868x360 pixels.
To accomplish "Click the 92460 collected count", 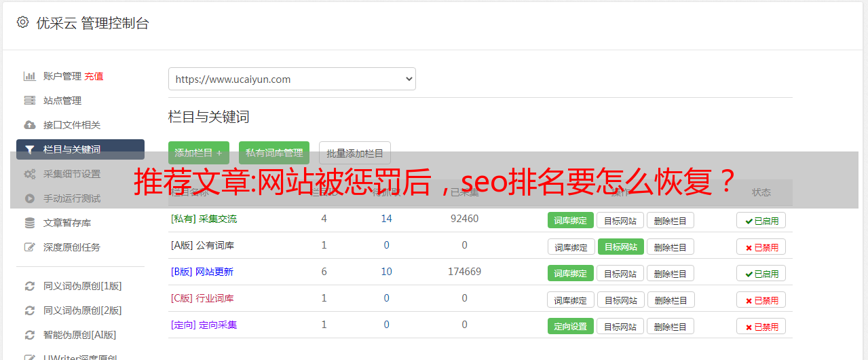I will 464,219.
